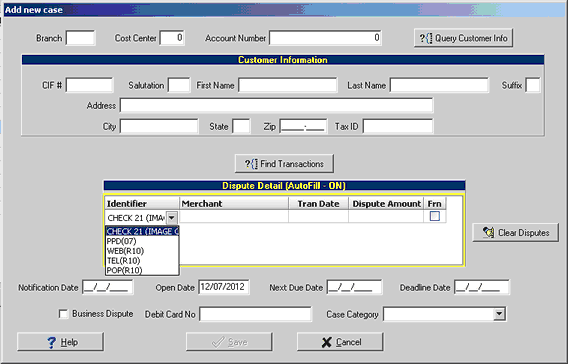The height and width of the screenshot is (364, 568).
Task: Click the Address field
Action: pos(276,106)
